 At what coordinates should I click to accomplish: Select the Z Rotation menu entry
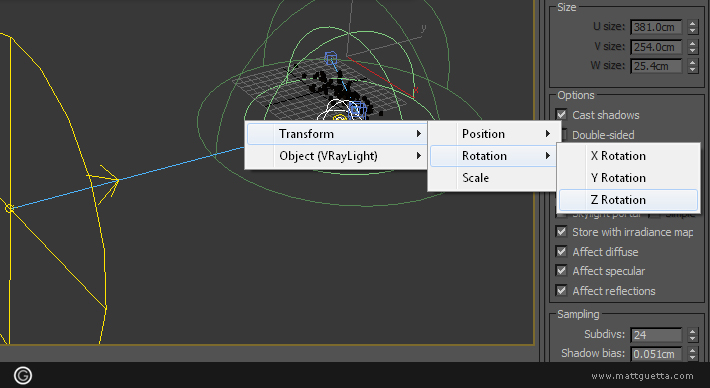point(628,200)
